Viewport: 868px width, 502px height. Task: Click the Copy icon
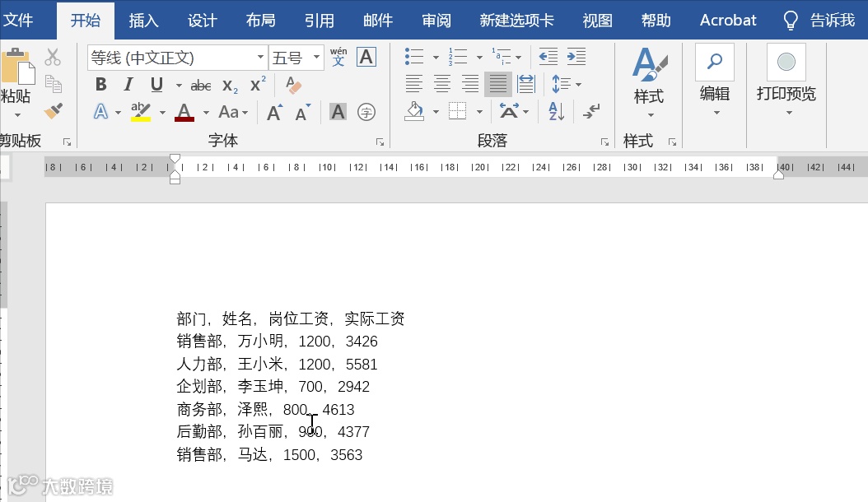[54, 84]
